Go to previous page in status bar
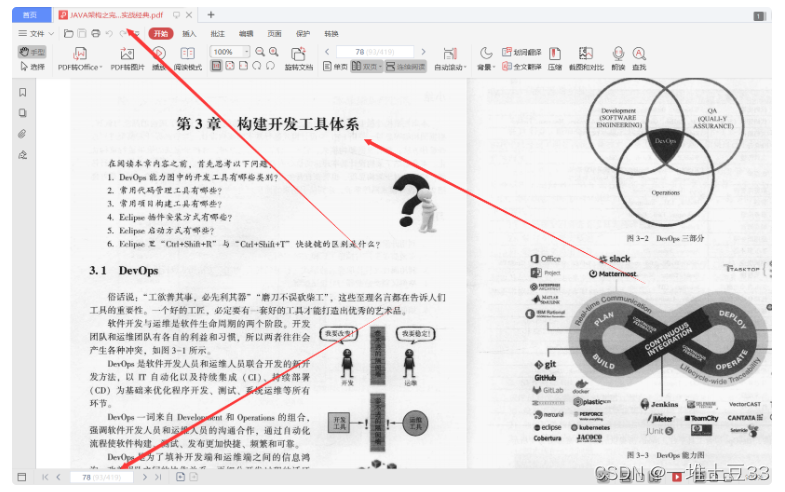The height and width of the screenshot is (492, 785). [x=59, y=477]
